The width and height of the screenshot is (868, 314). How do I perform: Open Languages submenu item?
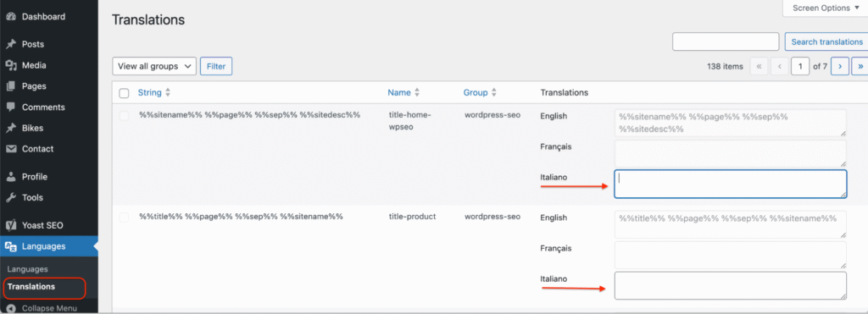click(28, 269)
